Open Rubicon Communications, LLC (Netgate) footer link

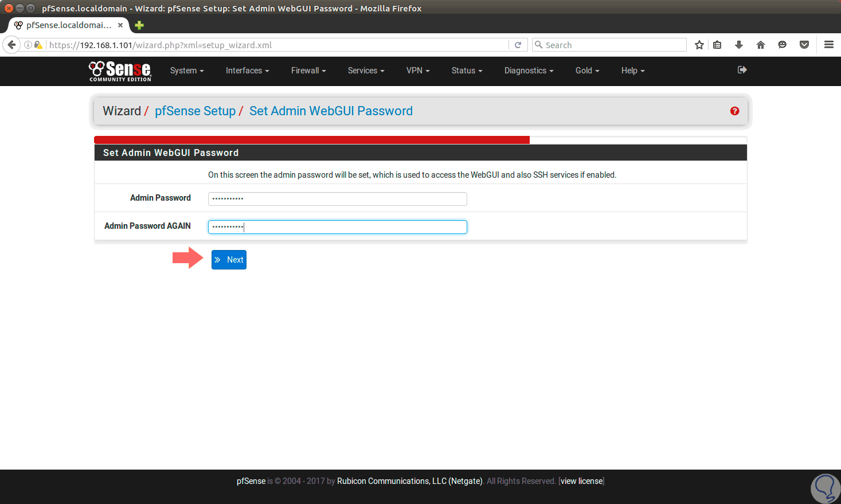(x=410, y=481)
